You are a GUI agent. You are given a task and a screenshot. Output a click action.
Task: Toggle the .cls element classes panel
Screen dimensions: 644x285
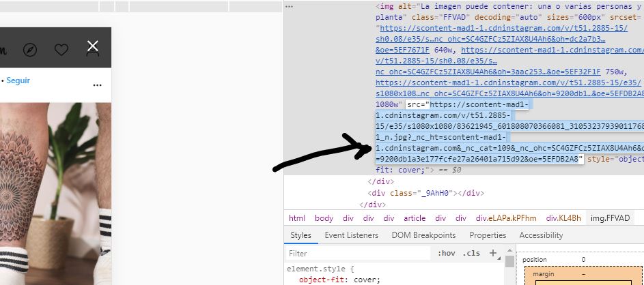tap(471, 254)
